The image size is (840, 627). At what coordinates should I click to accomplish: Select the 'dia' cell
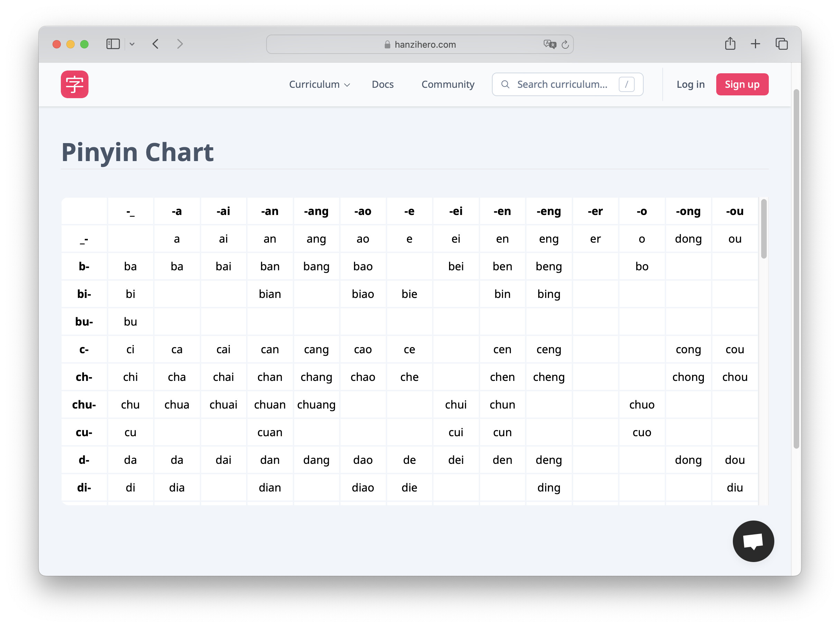(177, 487)
